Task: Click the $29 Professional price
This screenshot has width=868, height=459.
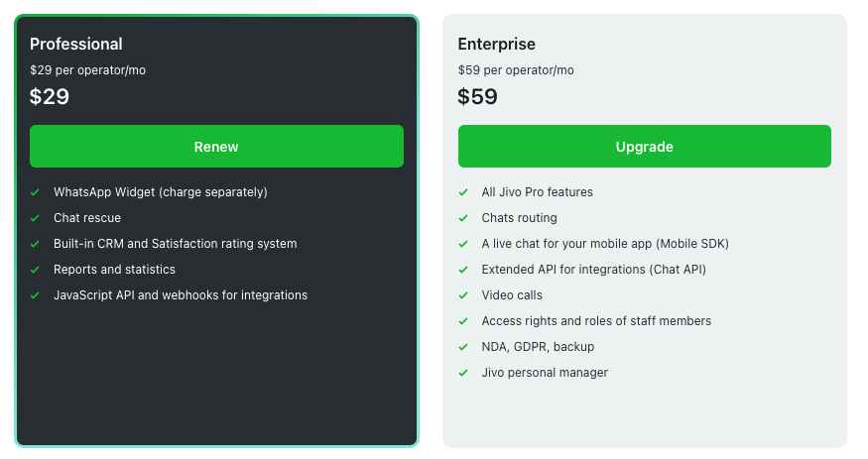Action: (x=50, y=97)
